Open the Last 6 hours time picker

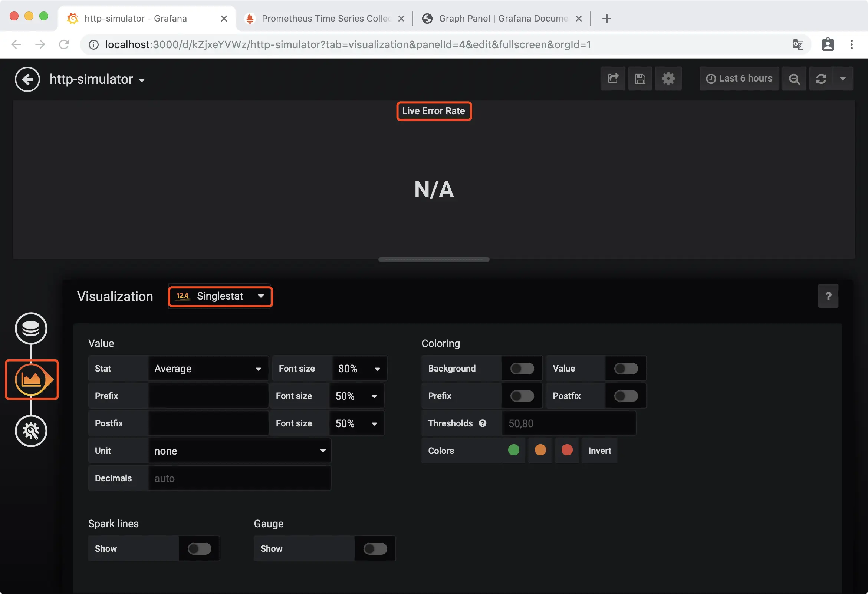tap(739, 79)
